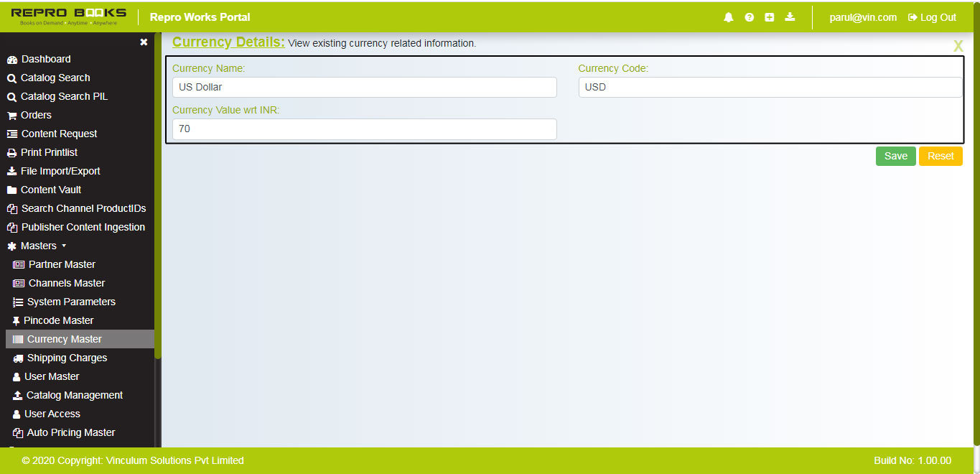Open Catalog Search PIL menu item

[x=64, y=96]
